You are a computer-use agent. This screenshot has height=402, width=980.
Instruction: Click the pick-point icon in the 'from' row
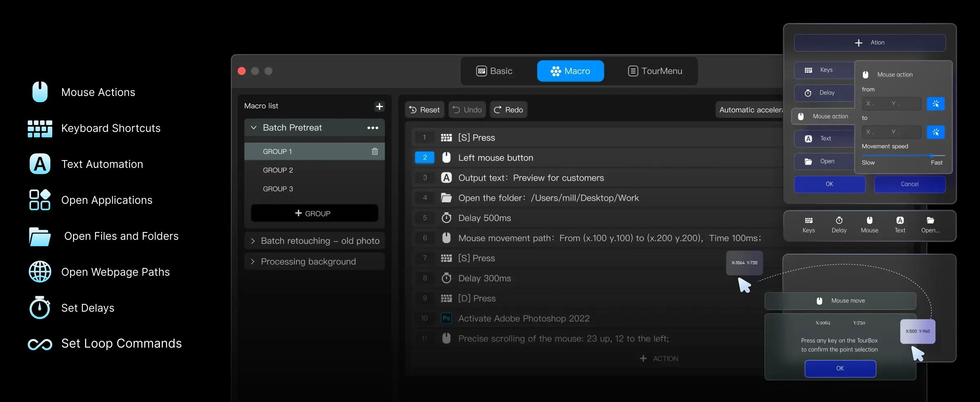(935, 104)
